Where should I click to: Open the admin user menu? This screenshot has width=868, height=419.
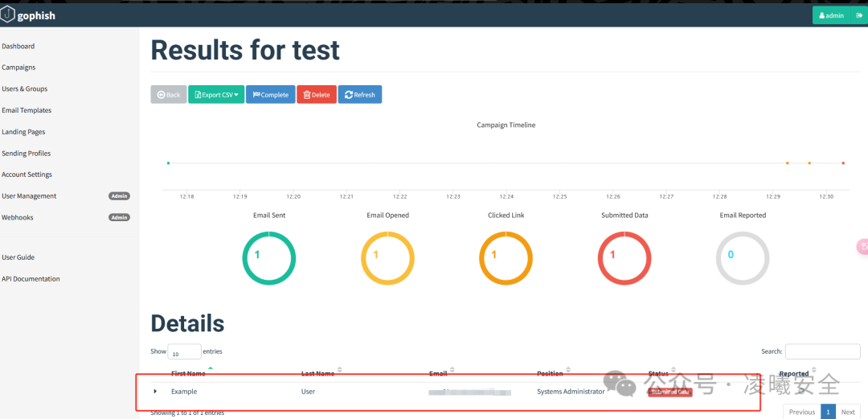(x=832, y=15)
